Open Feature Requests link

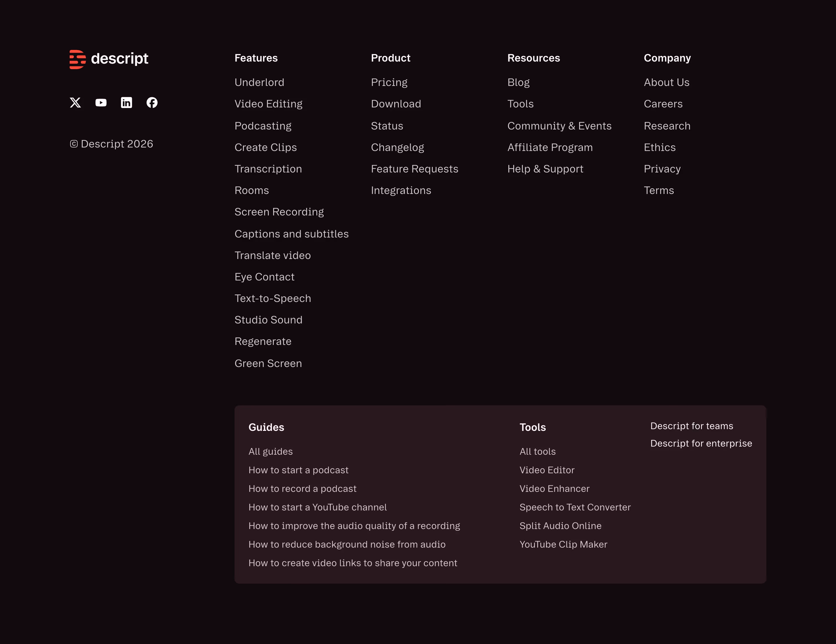click(415, 169)
